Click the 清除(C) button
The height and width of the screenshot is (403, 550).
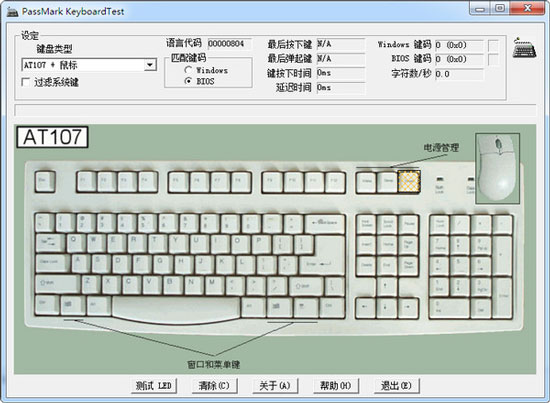tap(214, 385)
